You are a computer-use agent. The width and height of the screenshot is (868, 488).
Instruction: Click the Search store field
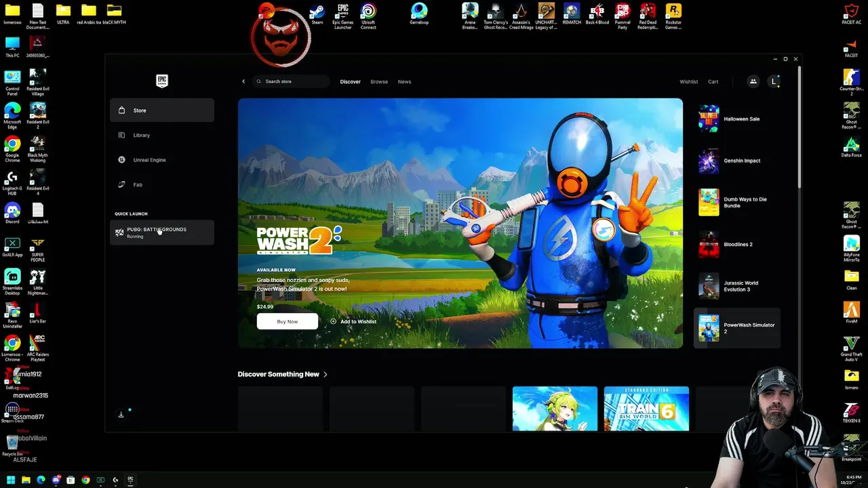pos(291,81)
